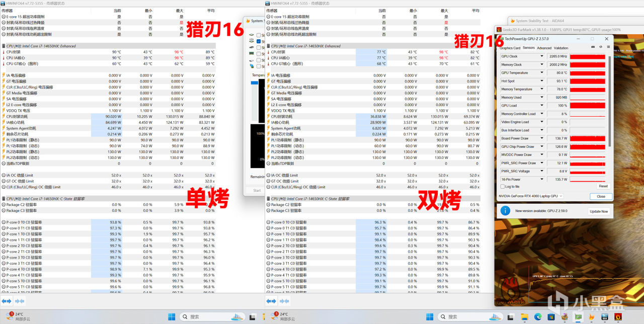644x324 pixels.
Task: Click grey double-arrow icon in right HWiNFO window
Action: click(x=284, y=301)
